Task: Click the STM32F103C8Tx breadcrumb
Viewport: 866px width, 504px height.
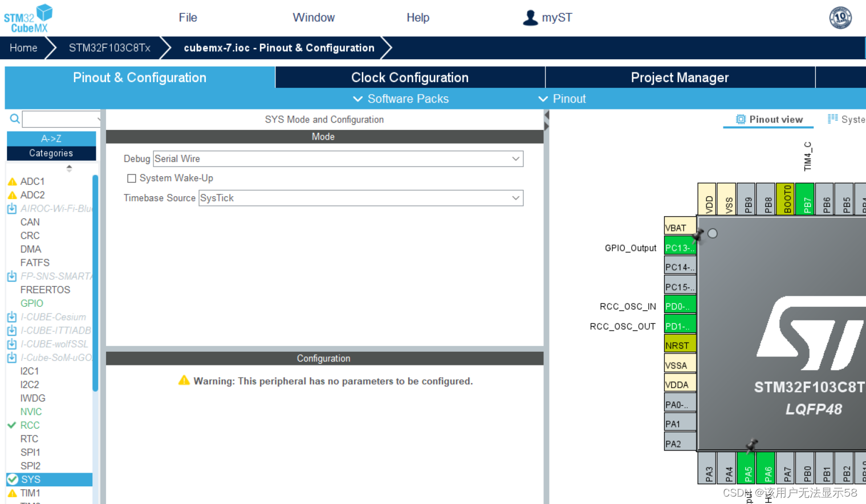Action: (109, 48)
